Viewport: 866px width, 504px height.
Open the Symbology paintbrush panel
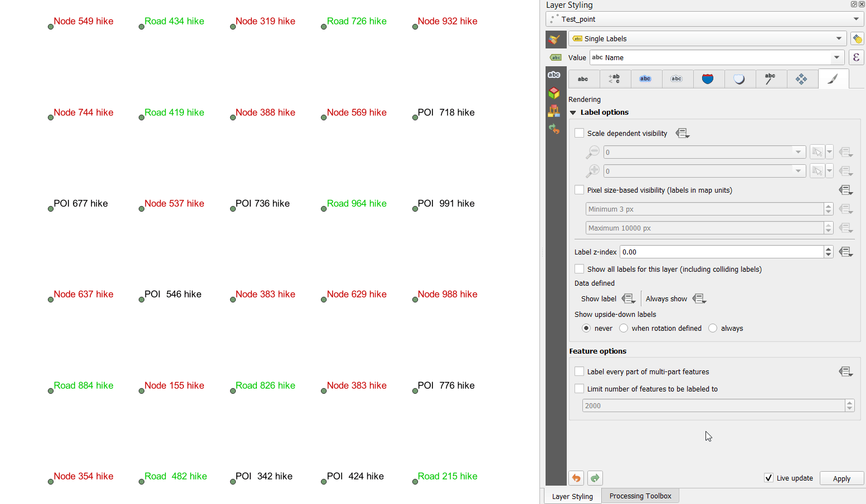point(555,39)
